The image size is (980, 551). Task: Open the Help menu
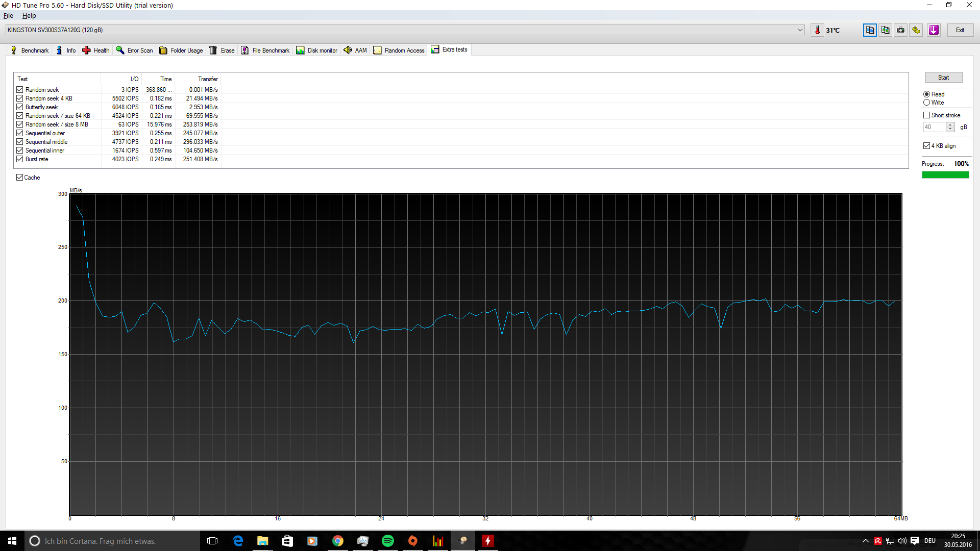(29, 16)
